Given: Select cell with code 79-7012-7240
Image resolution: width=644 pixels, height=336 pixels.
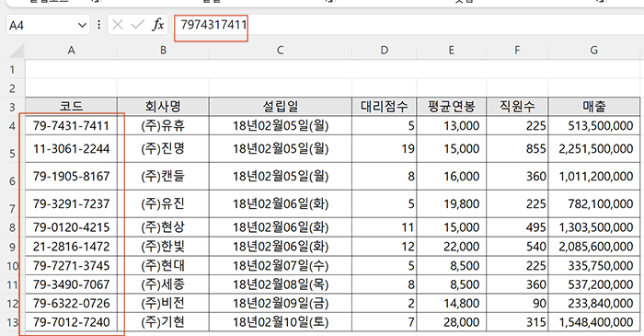Looking at the screenshot, I should coord(71,322).
